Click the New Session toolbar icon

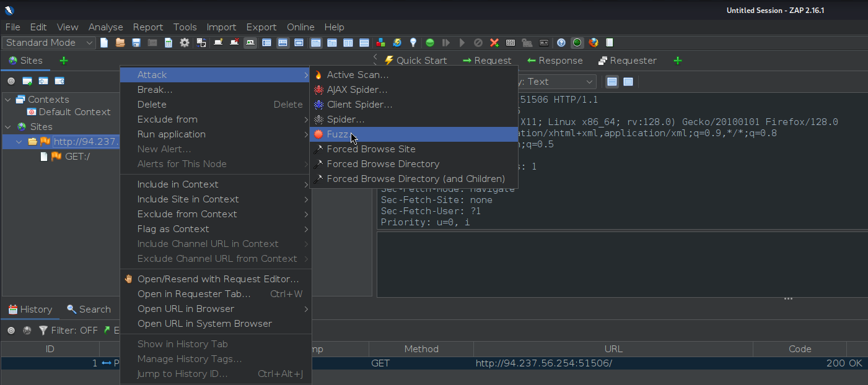point(104,43)
